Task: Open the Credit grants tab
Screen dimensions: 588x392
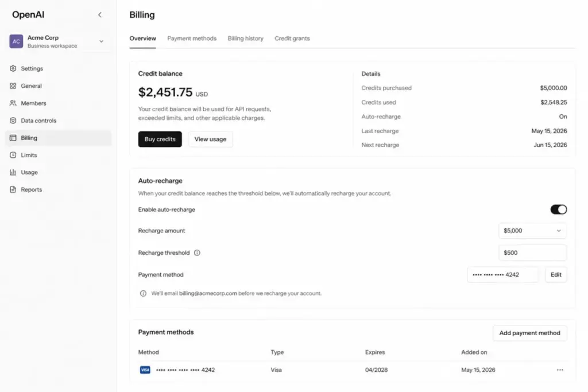Action: pyautogui.click(x=292, y=38)
